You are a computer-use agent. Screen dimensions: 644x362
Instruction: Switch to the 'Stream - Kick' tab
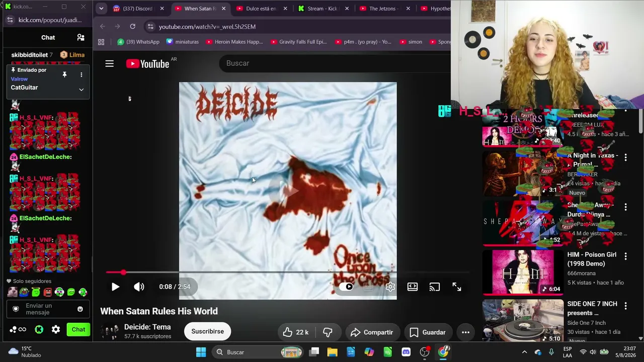click(323, 9)
